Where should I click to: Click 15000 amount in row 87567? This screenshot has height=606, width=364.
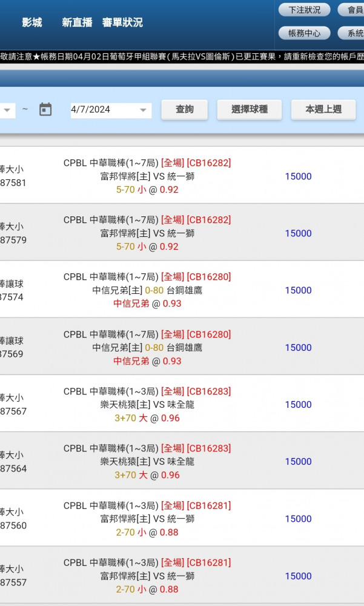[x=299, y=405]
